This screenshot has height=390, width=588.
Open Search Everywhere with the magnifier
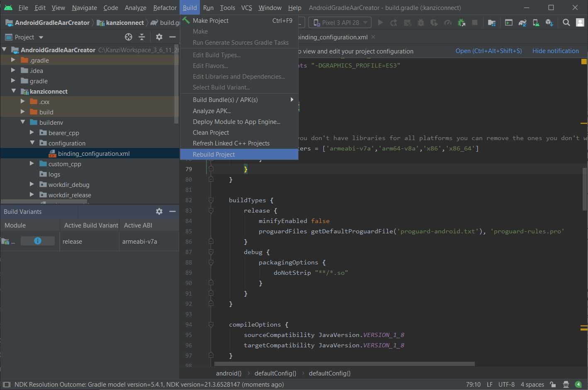pyautogui.click(x=566, y=22)
